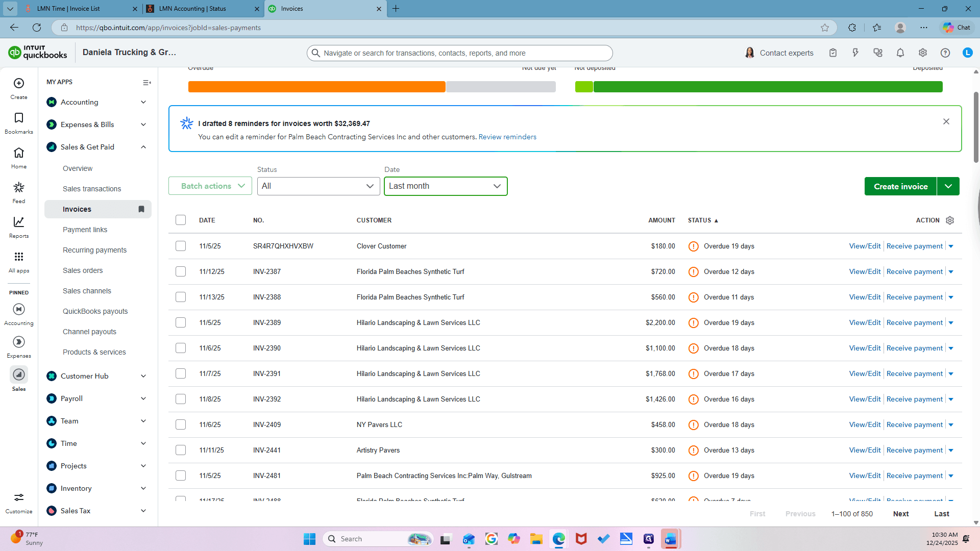Open Reports from the left rail
The width and height of the screenshot is (980, 551).
[x=19, y=227]
